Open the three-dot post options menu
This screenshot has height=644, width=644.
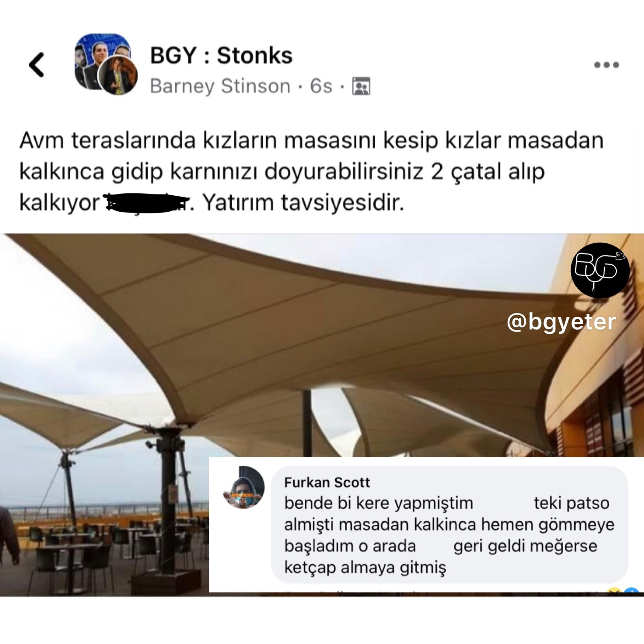pos(606,65)
